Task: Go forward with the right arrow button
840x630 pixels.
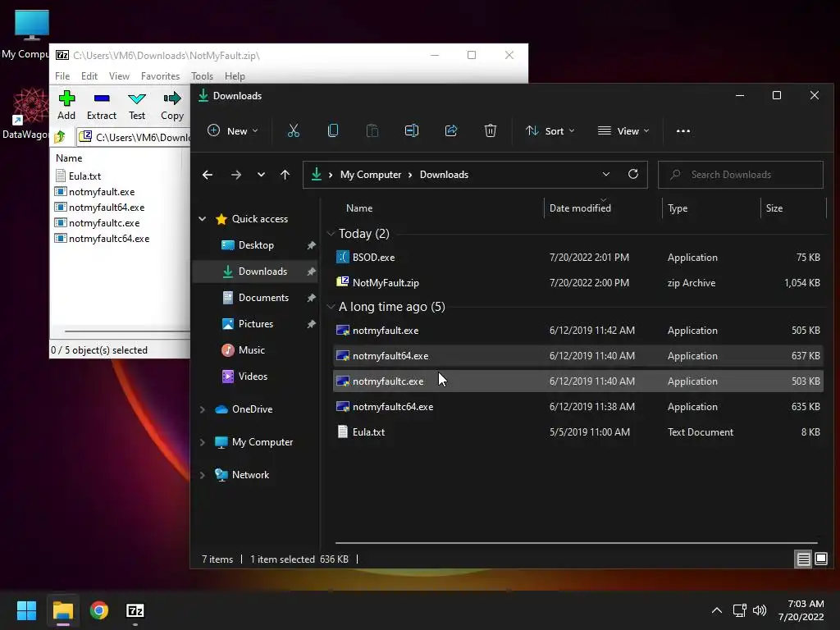Action: click(x=235, y=175)
